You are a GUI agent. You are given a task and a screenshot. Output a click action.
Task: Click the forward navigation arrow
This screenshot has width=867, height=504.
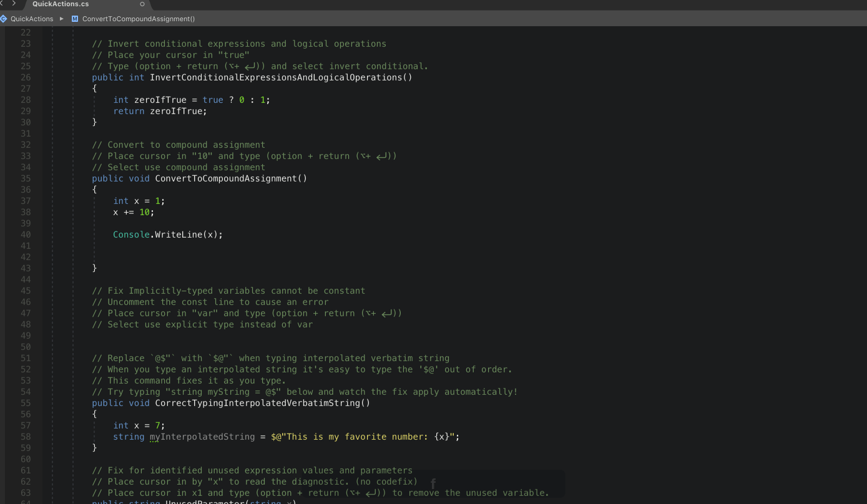coord(14,4)
